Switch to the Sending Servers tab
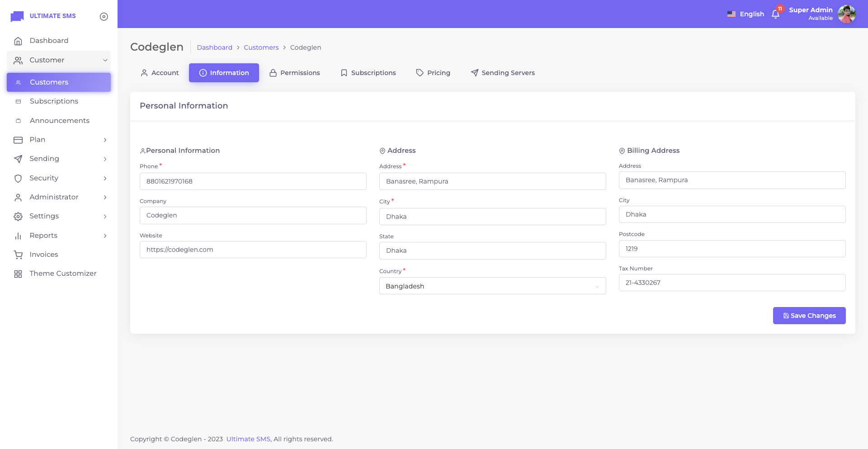868x449 pixels. coord(503,73)
